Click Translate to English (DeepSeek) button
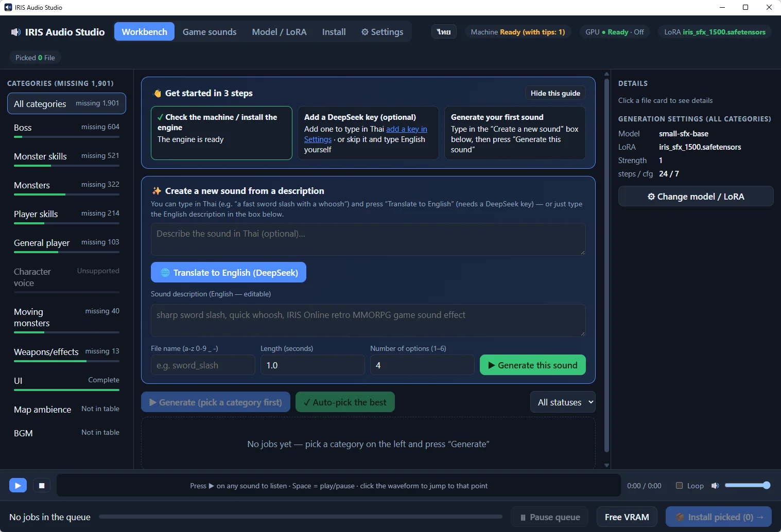This screenshot has height=532, width=781. click(229, 273)
